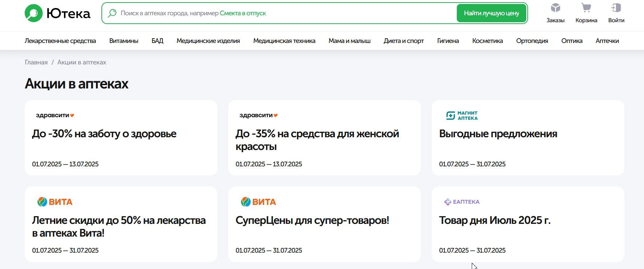The height and width of the screenshot is (269, 644).
Task: Go to Главная breadcrumb
Action: tap(36, 62)
